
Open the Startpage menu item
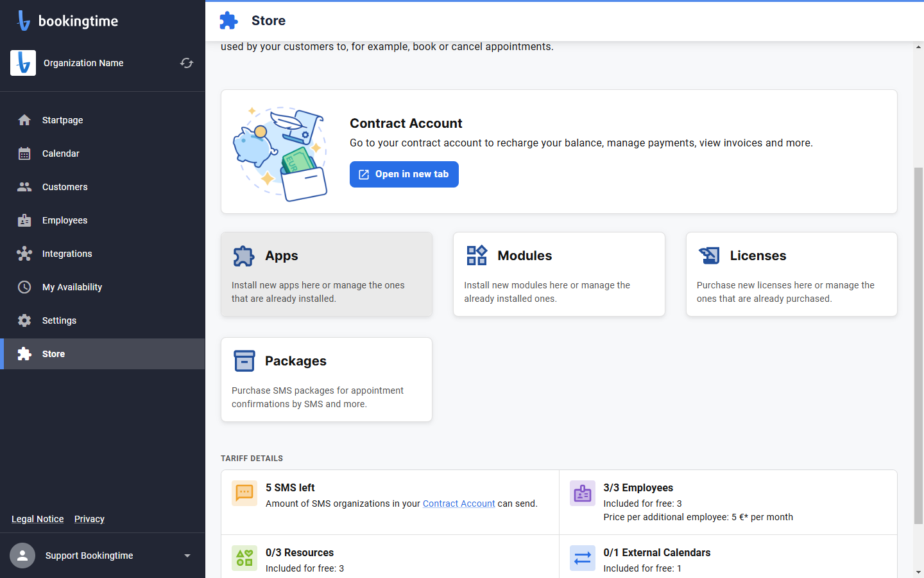coord(103,120)
